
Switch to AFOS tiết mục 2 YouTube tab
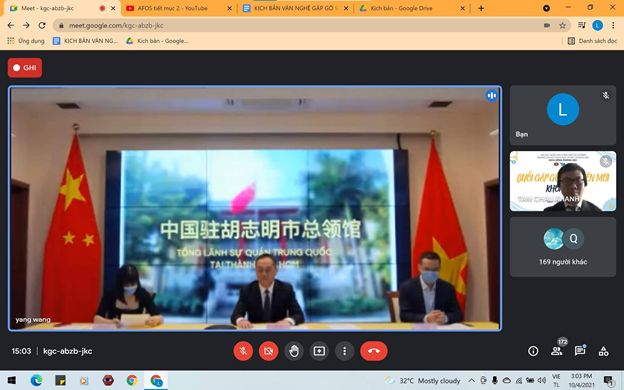pos(178,8)
